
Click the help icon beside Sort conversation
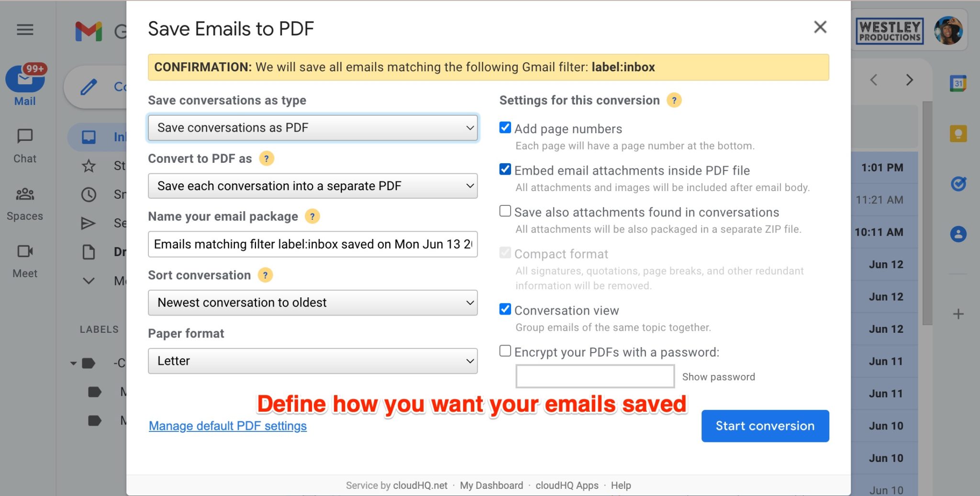(x=265, y=275)
